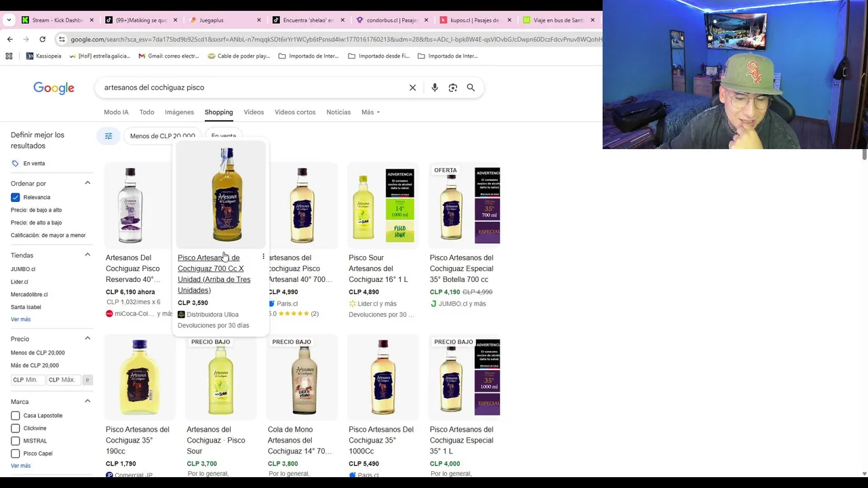The image size is (868, 488).
Task: Open the Gmail bookmark
Action: (x=169, y=56)
